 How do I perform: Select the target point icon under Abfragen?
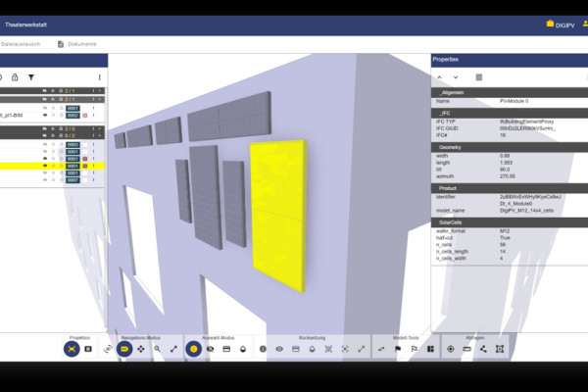pos(451,349)
